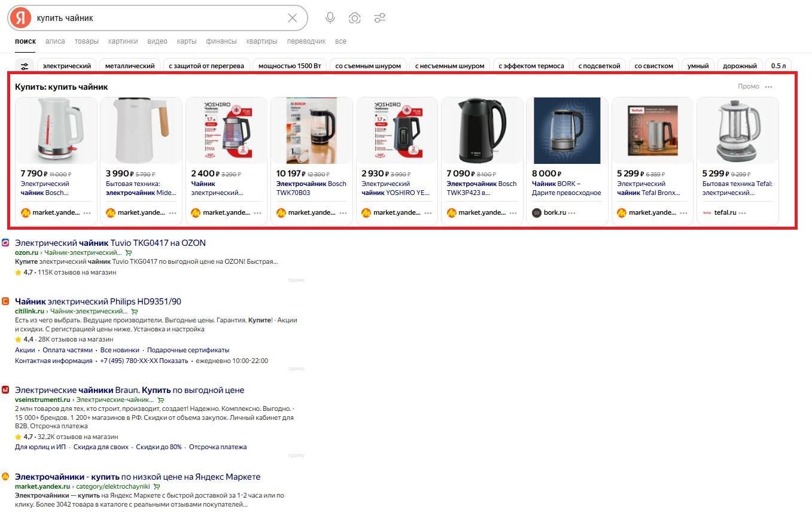The height and width of the screenshot is (512, 812).
Task: Open "Подарочные сертификаты" sitelink for Citilink
Action: (x=188, y=350)
